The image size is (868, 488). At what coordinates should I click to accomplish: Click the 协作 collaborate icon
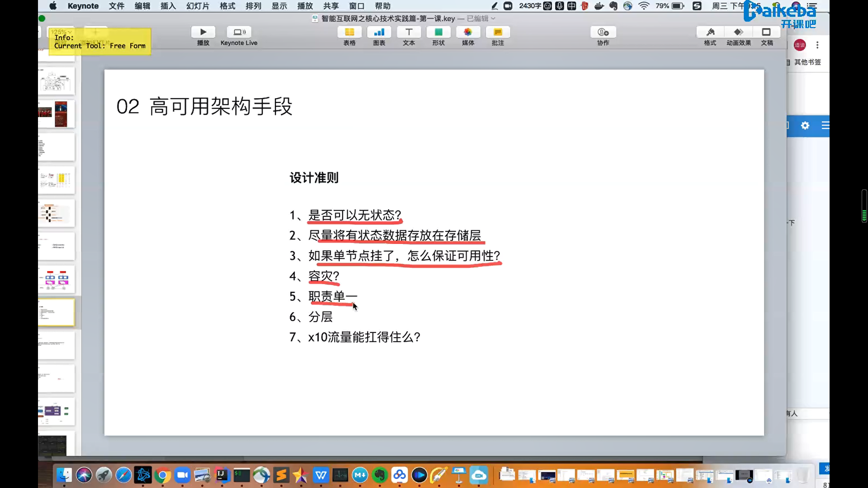603,32
